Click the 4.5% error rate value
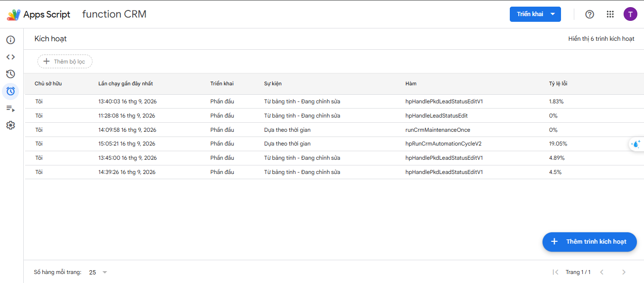Screen dimensions: 644x283 555,172
